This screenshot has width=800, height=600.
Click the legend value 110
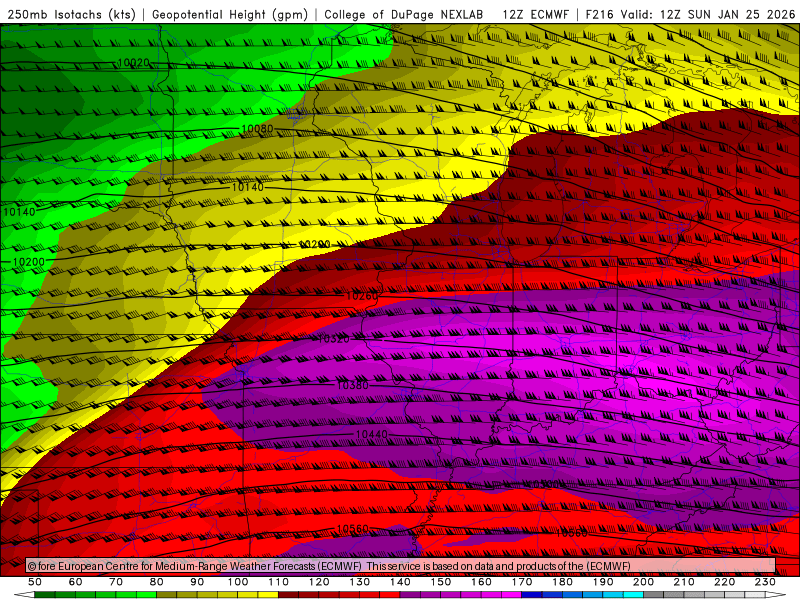tap(278, 582)
